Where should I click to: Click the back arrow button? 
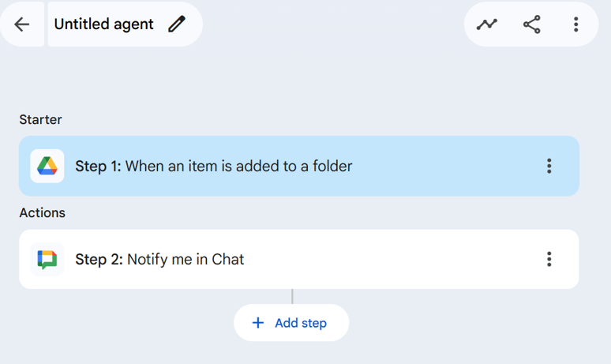tap(22, 24)
